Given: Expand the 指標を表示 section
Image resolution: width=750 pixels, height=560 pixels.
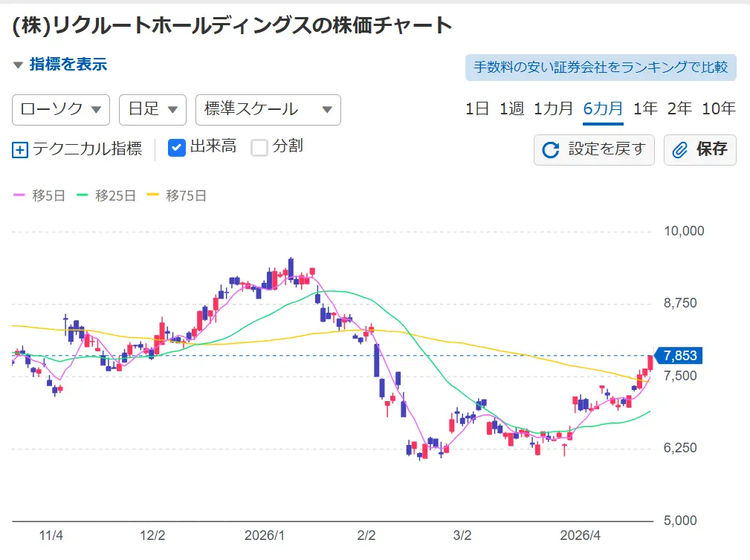Looking at the screenshot, I should click(x=60, y=65).
